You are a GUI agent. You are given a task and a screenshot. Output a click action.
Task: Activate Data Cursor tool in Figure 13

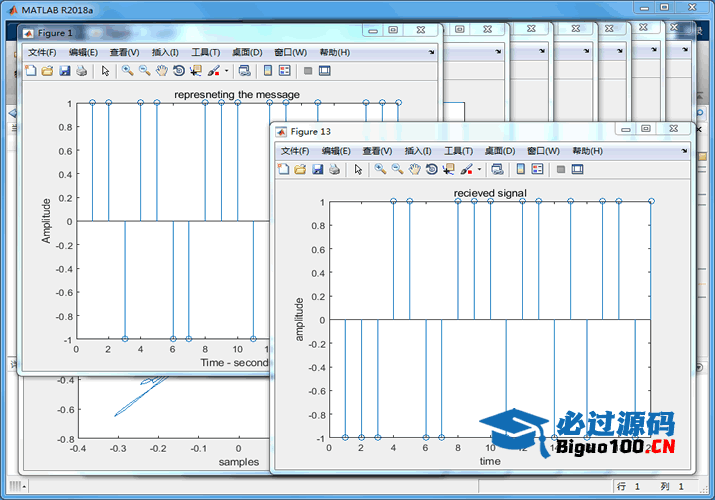(x=448, y=169)
